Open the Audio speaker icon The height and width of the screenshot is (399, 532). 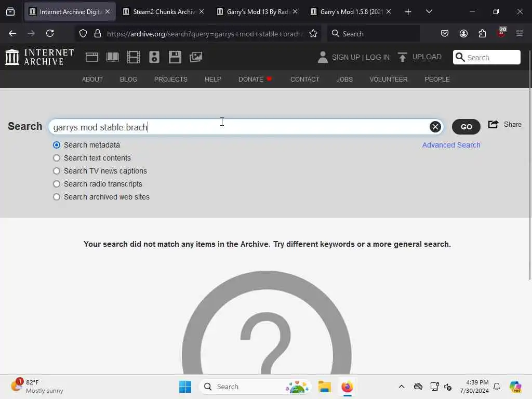click(x=154, y=57)
